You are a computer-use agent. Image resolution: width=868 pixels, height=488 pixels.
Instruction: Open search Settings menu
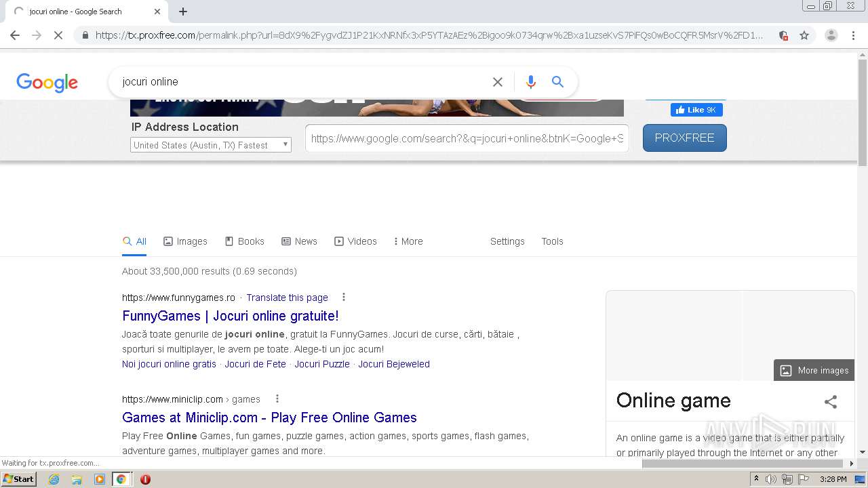pos(507,241)
